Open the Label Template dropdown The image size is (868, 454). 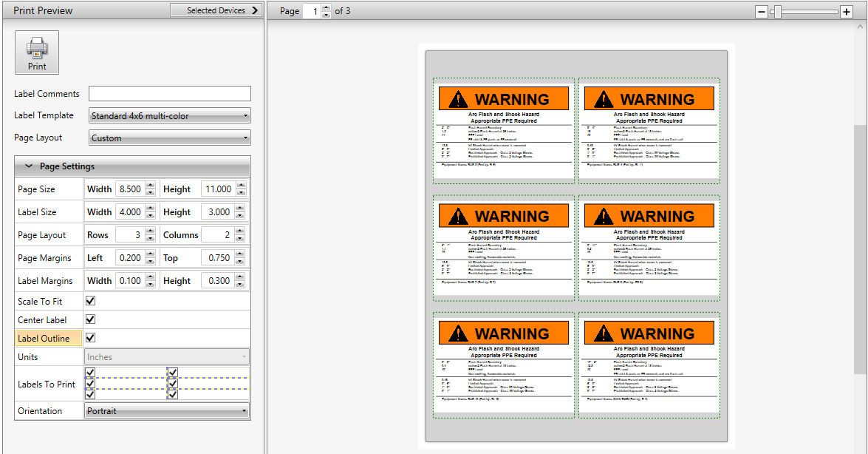pyautogui.click(x=169, y=116)
